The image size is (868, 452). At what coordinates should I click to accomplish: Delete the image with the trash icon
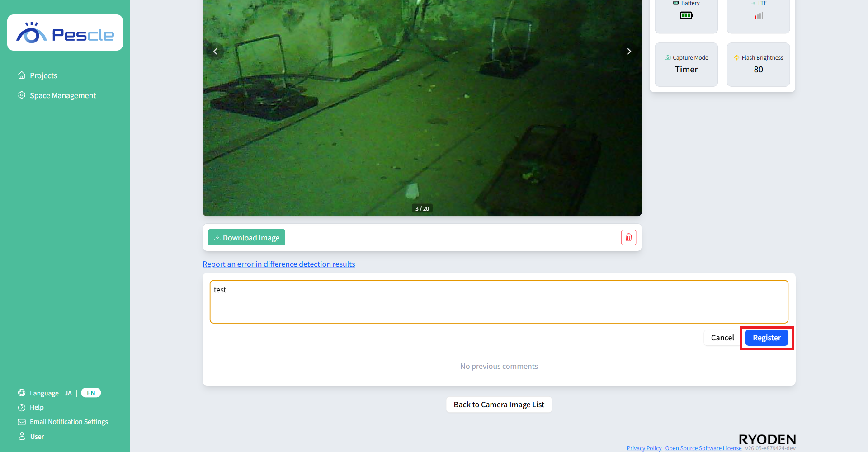click(628, 237)
